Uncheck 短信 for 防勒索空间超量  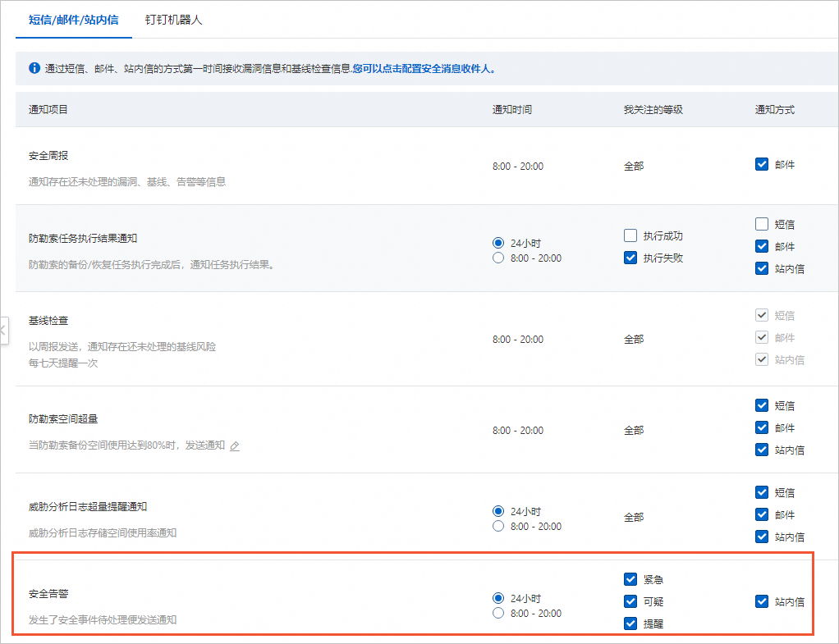(x=762, y=405)
